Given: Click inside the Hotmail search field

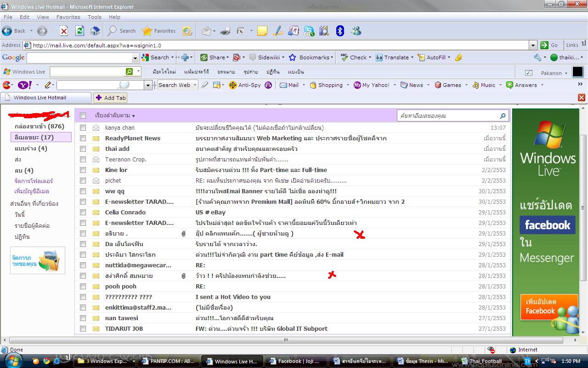Looking at the screenshot, I should point(448,116).
